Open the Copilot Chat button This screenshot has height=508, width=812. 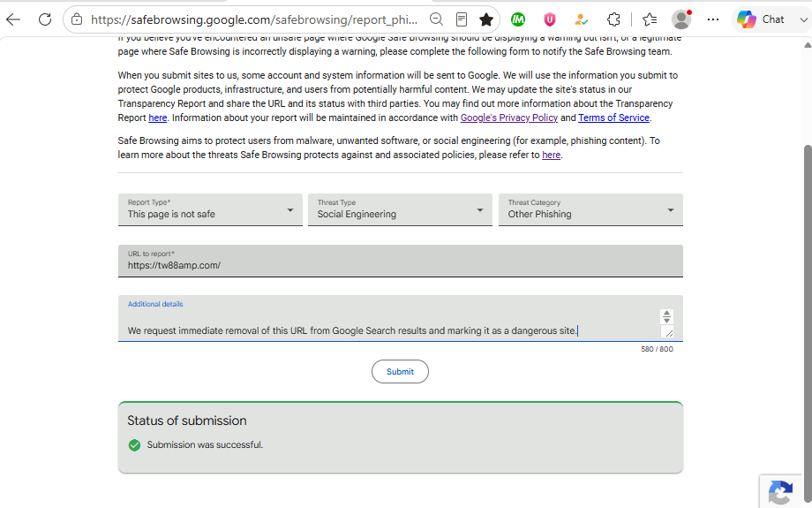point(761,19)
